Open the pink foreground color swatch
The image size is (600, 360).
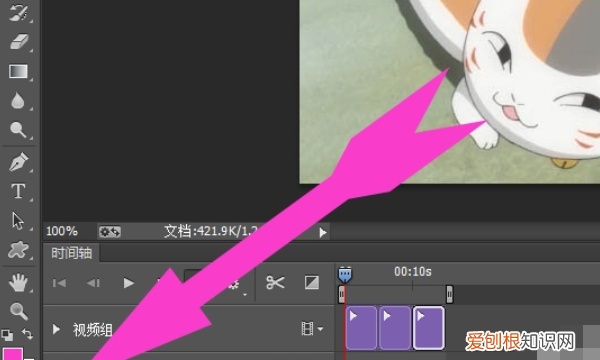tap(13, 354)
